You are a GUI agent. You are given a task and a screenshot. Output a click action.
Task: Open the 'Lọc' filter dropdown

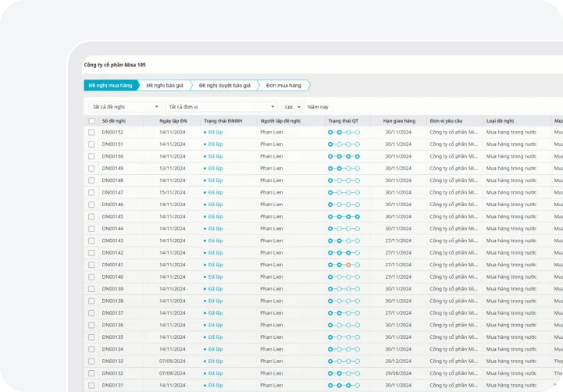[x=292, y=106]
